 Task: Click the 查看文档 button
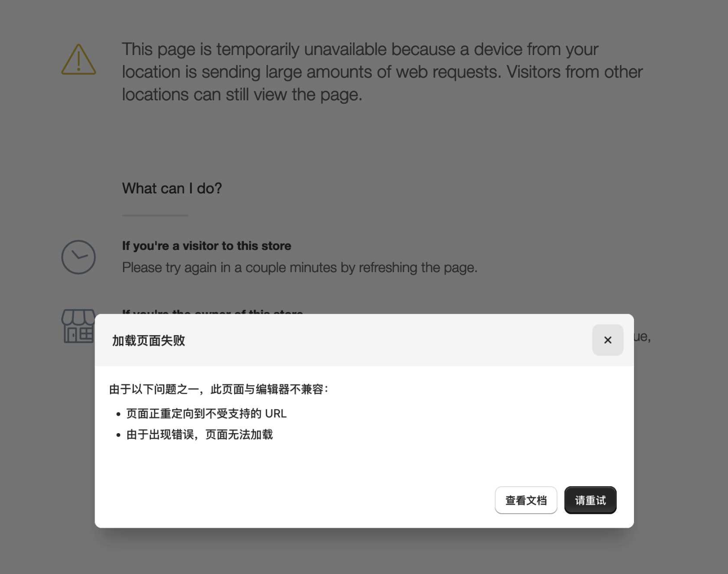[526, 500]
